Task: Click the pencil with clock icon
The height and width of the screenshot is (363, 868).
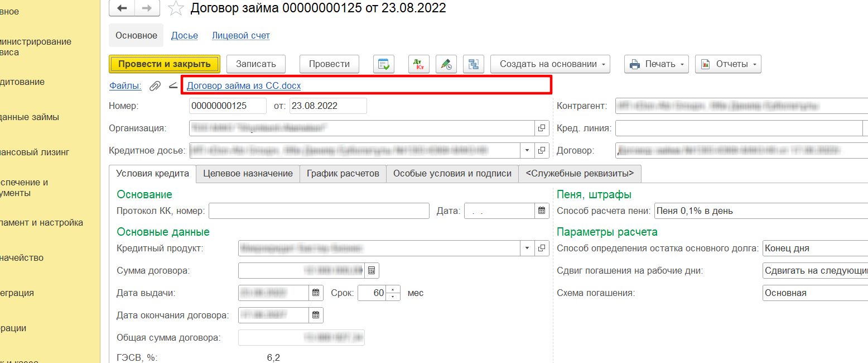Action: click(x=447, y=64)
